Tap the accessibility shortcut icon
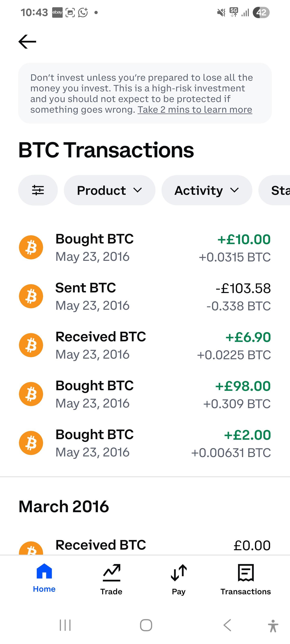 coord(273,625)
